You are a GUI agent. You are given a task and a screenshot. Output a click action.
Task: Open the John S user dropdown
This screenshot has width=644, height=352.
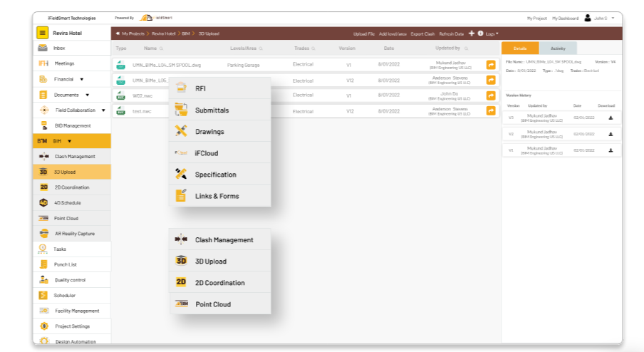603,19
